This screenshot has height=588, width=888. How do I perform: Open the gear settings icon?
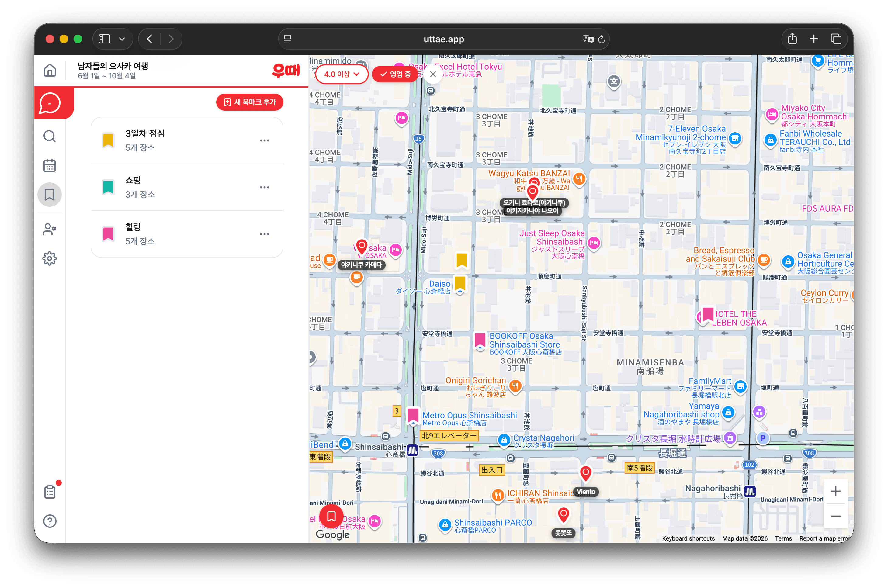coord(50,258)
